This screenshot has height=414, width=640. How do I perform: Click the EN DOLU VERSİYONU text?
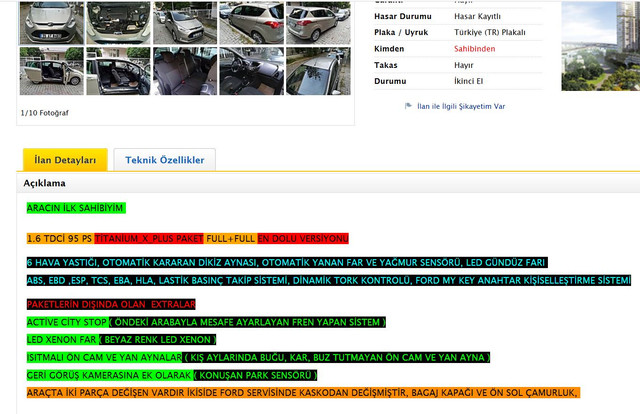coord(303,238)
